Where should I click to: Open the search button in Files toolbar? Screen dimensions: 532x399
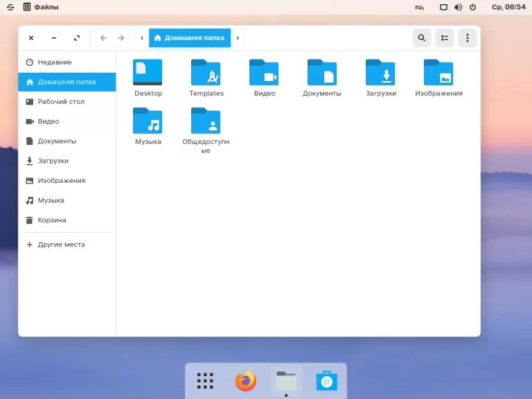(421, 38)
